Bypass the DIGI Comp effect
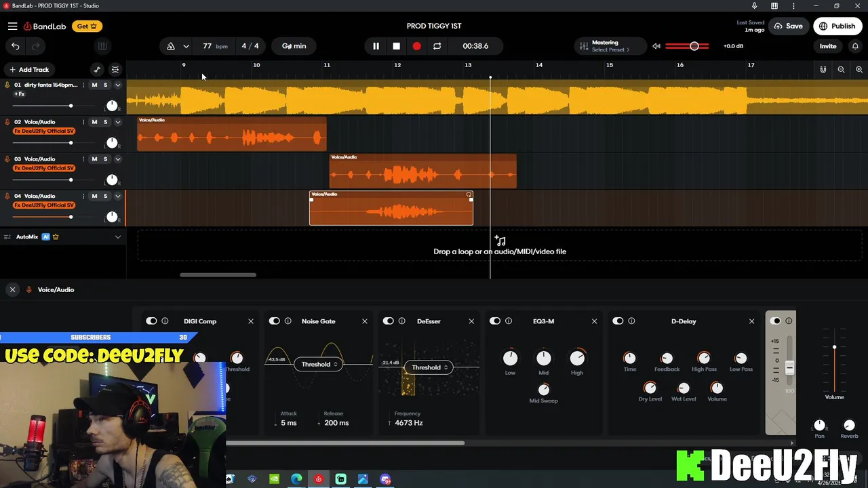 tap(151, 321)
